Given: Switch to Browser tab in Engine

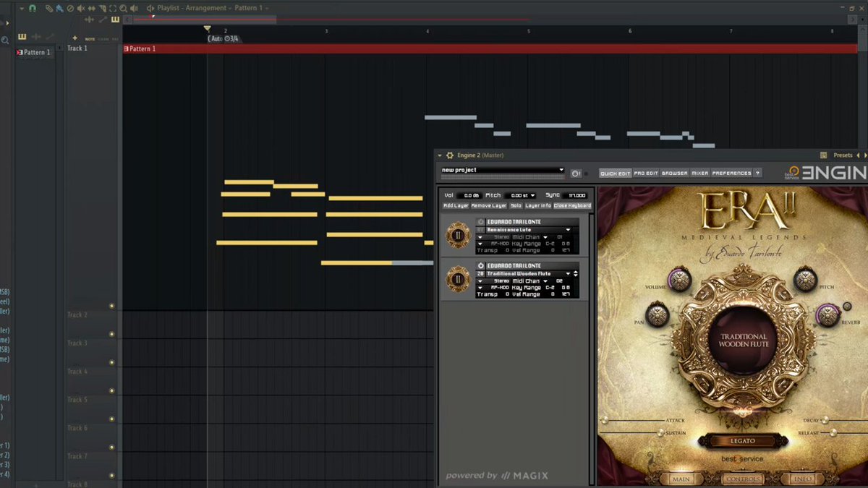Looking at the screenshot, I should [674, 174].
